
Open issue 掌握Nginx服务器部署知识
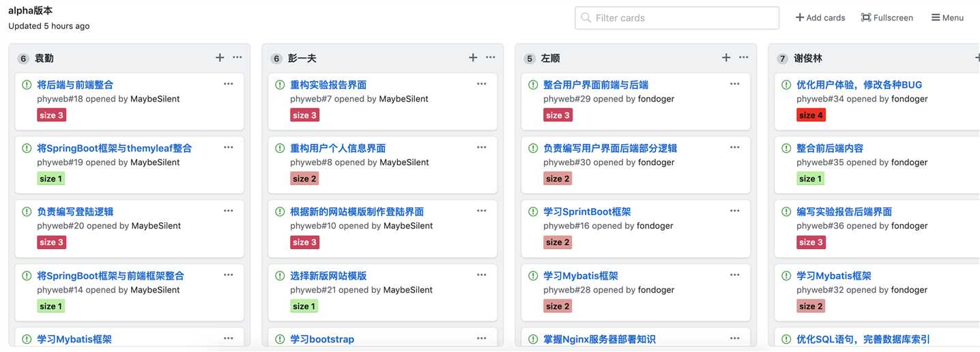[599, 339]
